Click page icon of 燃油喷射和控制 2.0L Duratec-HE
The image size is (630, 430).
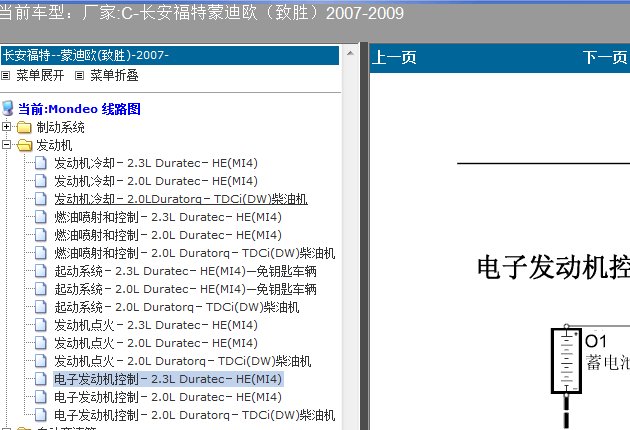[x=41, y=235]
